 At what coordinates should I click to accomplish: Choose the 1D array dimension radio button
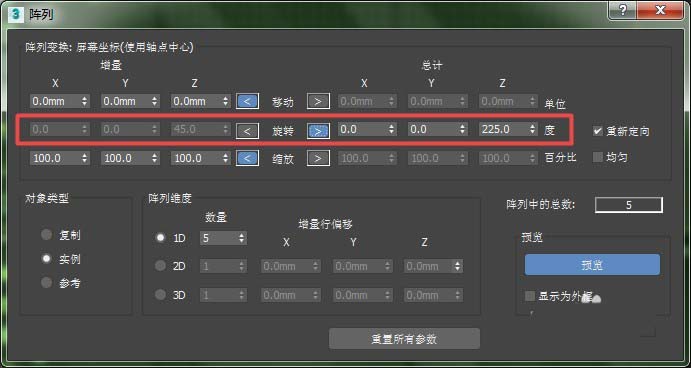160,238
